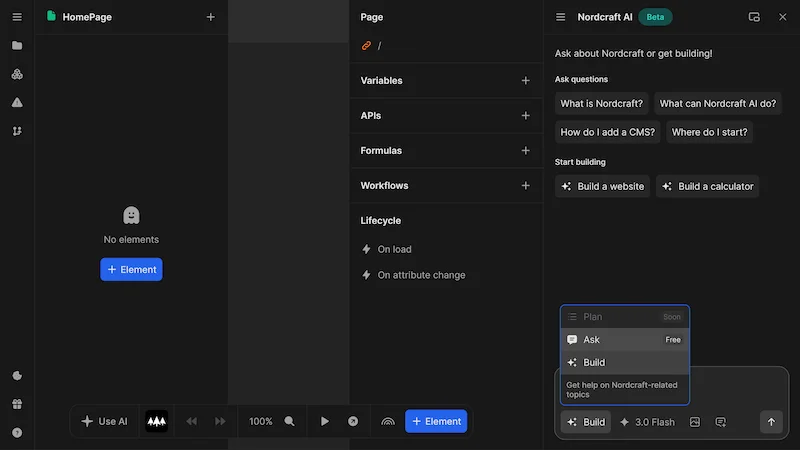Click the mountain logo icon in toolbar
Viewport: 800px width, 450px height.
click(x=157, y=421)
